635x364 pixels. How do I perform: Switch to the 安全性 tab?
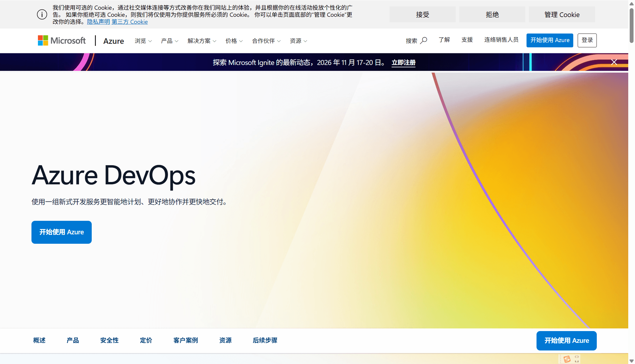pyautogui.click(x=109, y=340)
